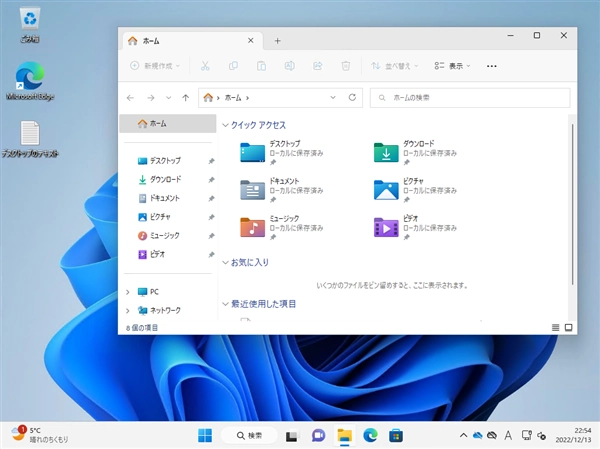Click the home icon in address bar
The height and width of the screenshot is (449, 600).
pyautogui.click(x=208, y=98)
